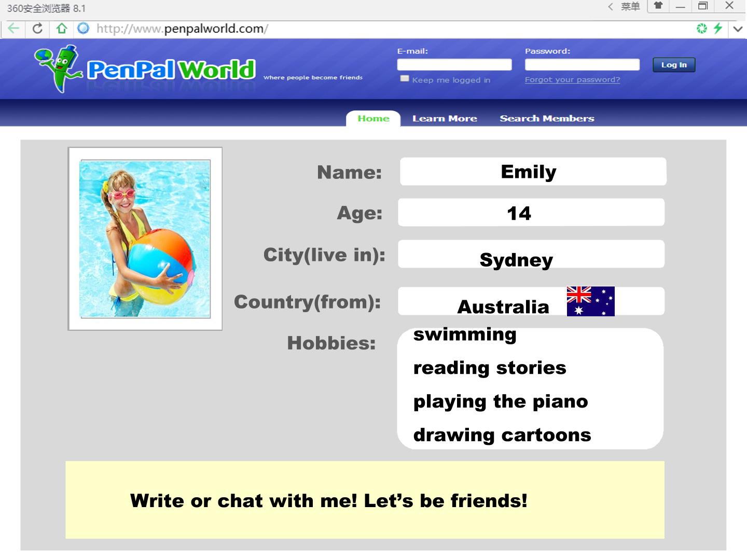
Task: Toggle Keep me logged in checkbox
Action: pos(405,79)
